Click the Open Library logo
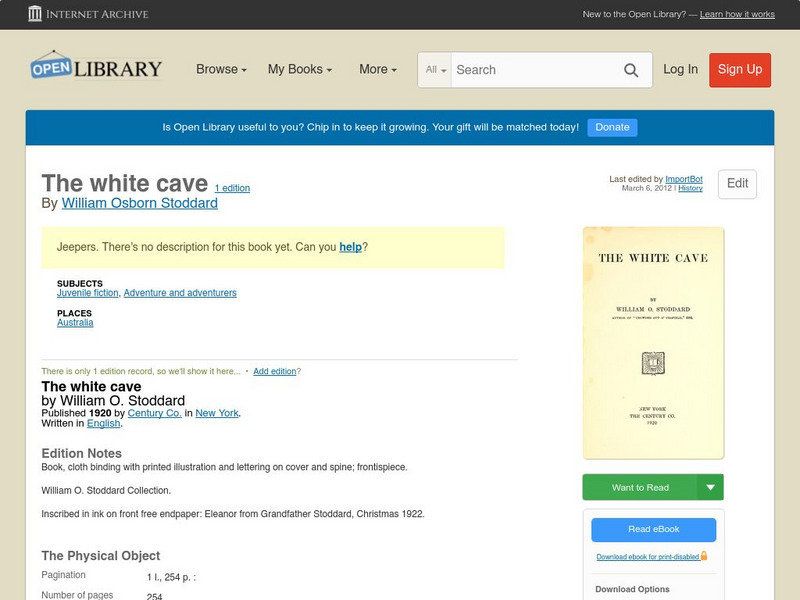 click(96, 66)
